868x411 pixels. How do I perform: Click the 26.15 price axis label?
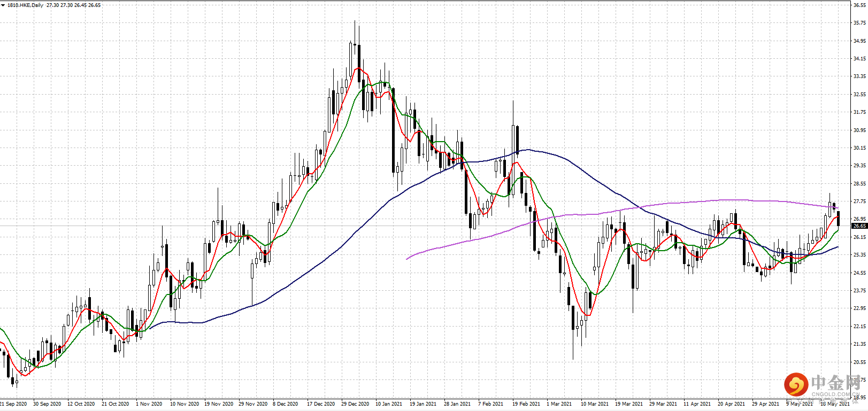click(859, 237)
